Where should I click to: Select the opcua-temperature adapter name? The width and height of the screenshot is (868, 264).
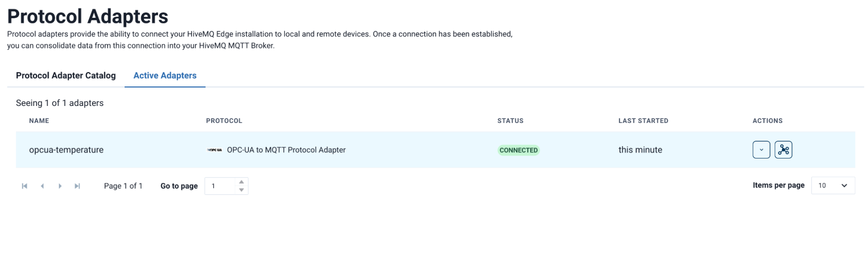[x=66, y=150]
